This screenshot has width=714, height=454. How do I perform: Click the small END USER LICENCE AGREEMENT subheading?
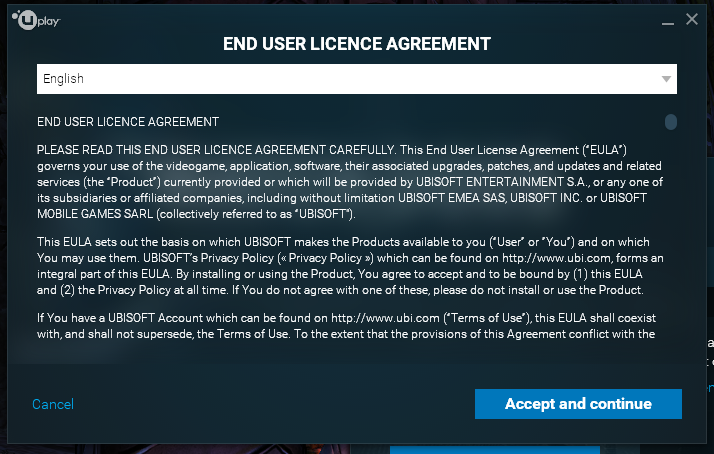click(128, 122)
